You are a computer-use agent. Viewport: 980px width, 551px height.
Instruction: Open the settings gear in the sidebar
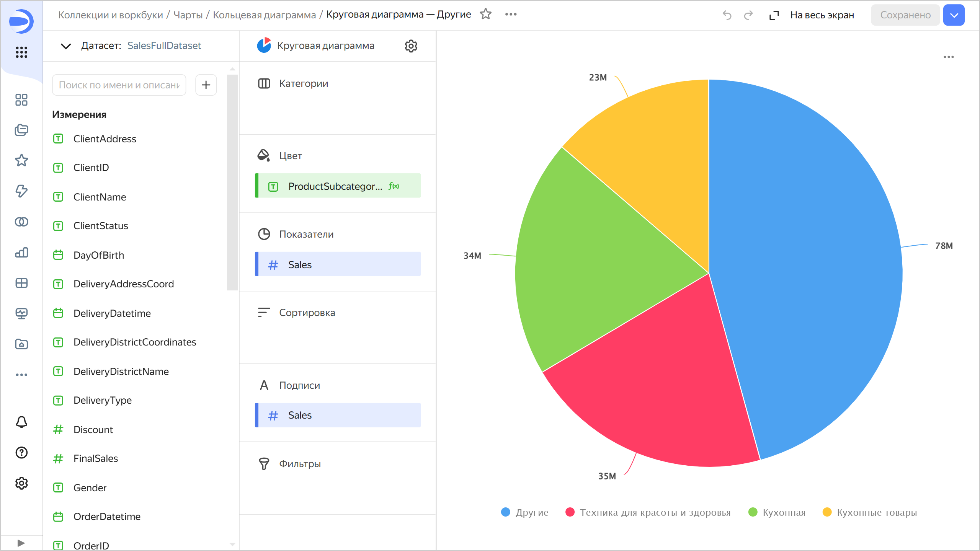[x=21, y=483]
